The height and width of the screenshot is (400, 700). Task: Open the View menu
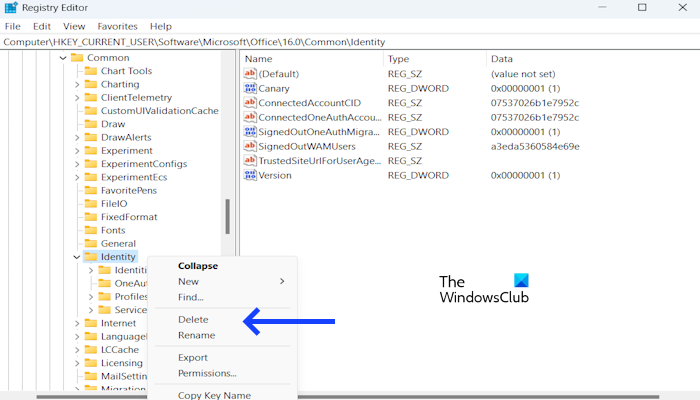(x=74, y=26)
